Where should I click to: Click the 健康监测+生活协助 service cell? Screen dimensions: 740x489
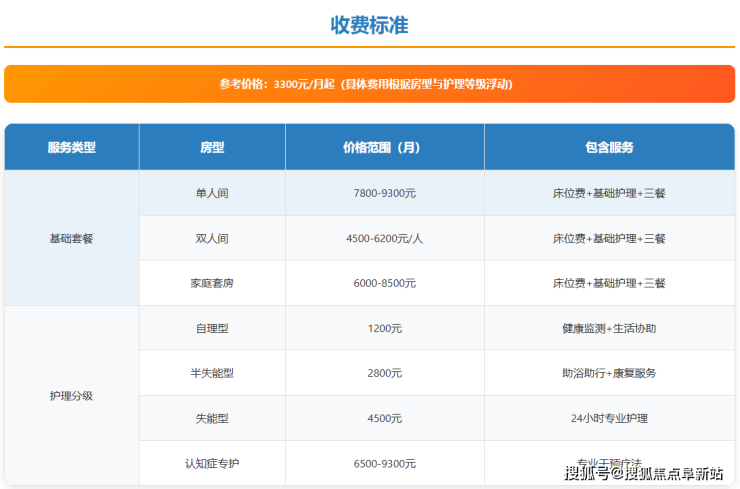tap(609, 328)
